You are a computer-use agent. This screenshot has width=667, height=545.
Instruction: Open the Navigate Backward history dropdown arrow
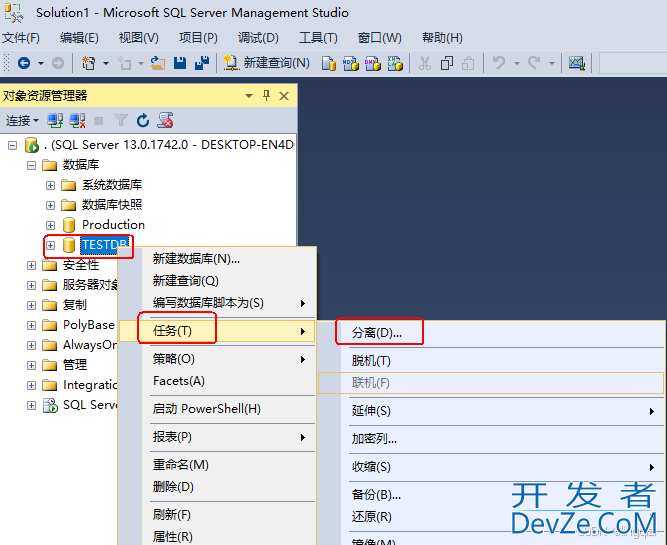41,63
